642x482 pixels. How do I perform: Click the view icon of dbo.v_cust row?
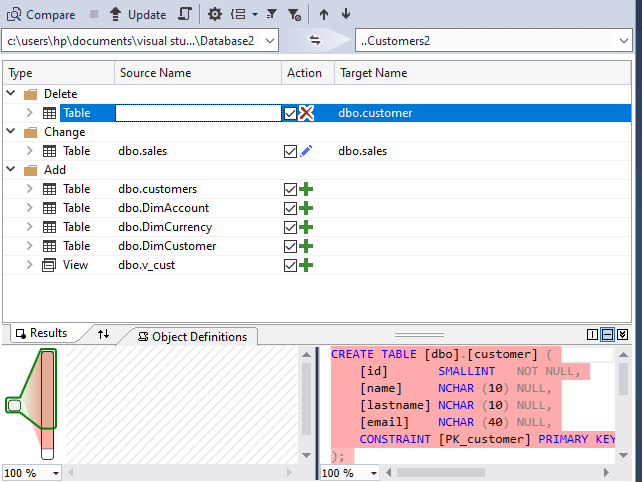coord(49,265)
